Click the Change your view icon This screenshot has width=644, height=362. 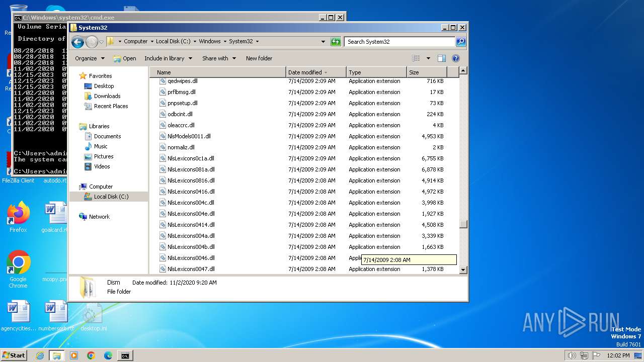[x=416, y=58]
